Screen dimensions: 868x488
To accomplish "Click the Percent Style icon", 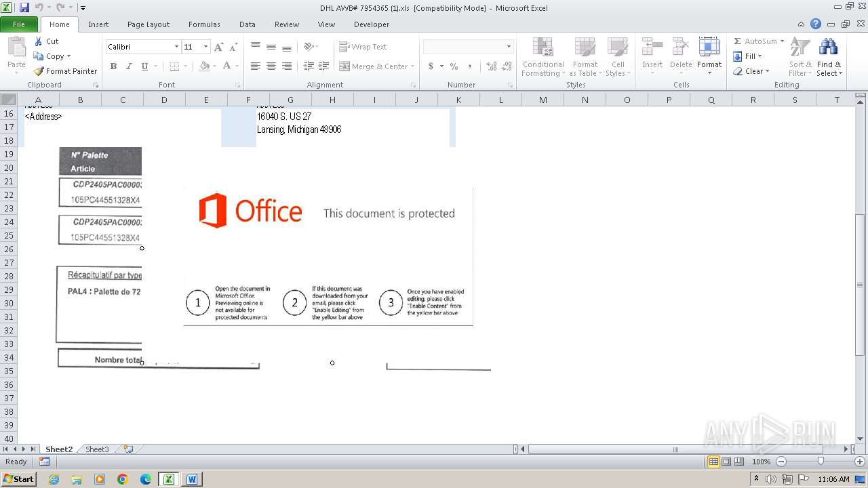I will coord(454,66).
